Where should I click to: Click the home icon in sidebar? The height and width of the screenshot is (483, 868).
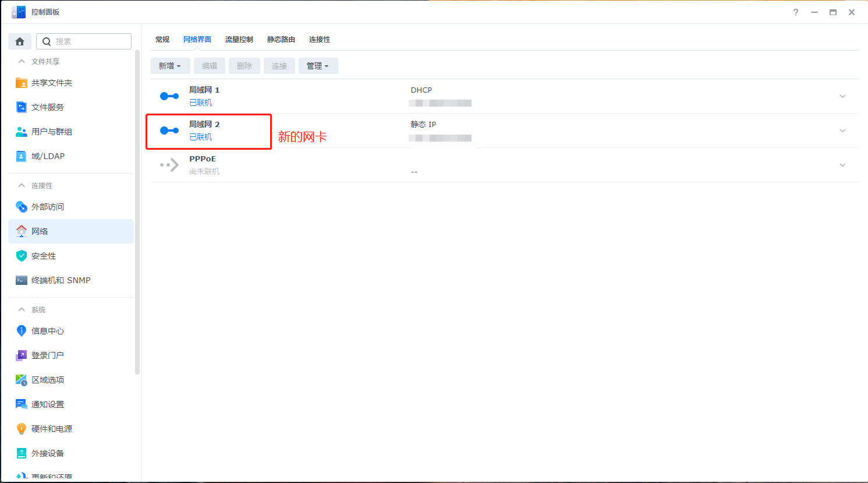tap(20, 41)
